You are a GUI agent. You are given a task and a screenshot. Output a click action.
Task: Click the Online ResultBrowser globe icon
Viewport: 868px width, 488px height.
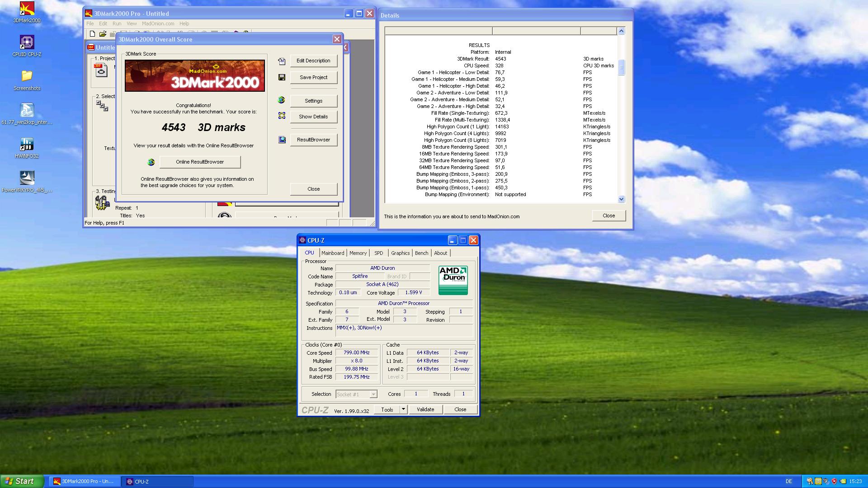pyautogui.click(x=151, y=161)
